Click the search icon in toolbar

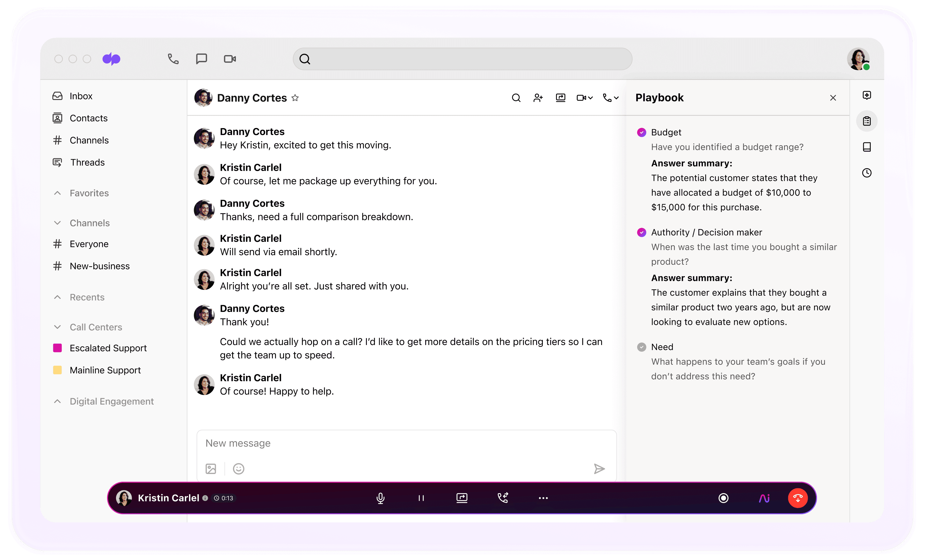pos(305,60)
